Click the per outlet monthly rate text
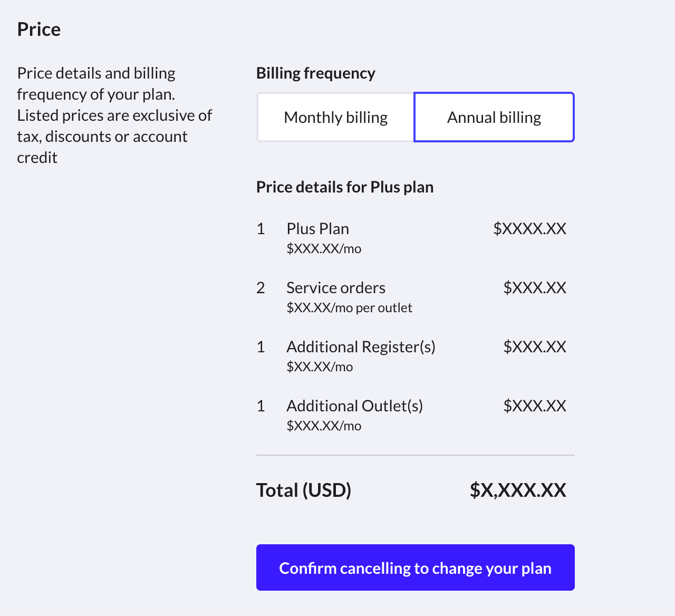This screenshot has height=616, width=675. [349, 308]
